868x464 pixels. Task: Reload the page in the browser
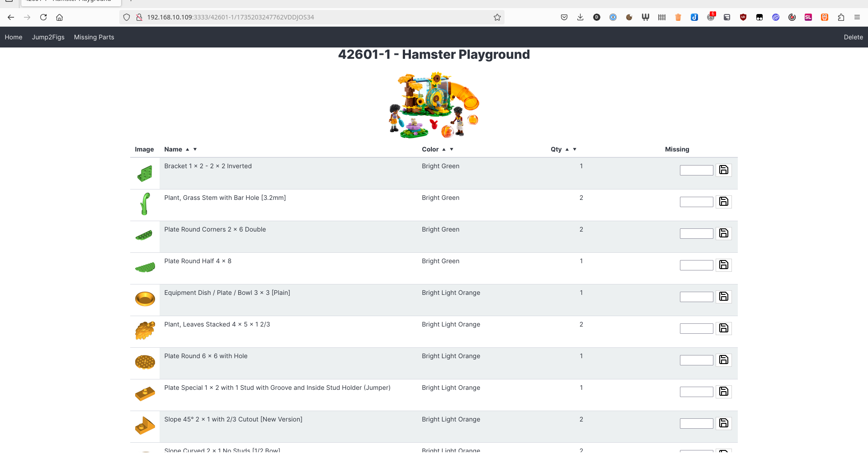(x=43, y=17)
